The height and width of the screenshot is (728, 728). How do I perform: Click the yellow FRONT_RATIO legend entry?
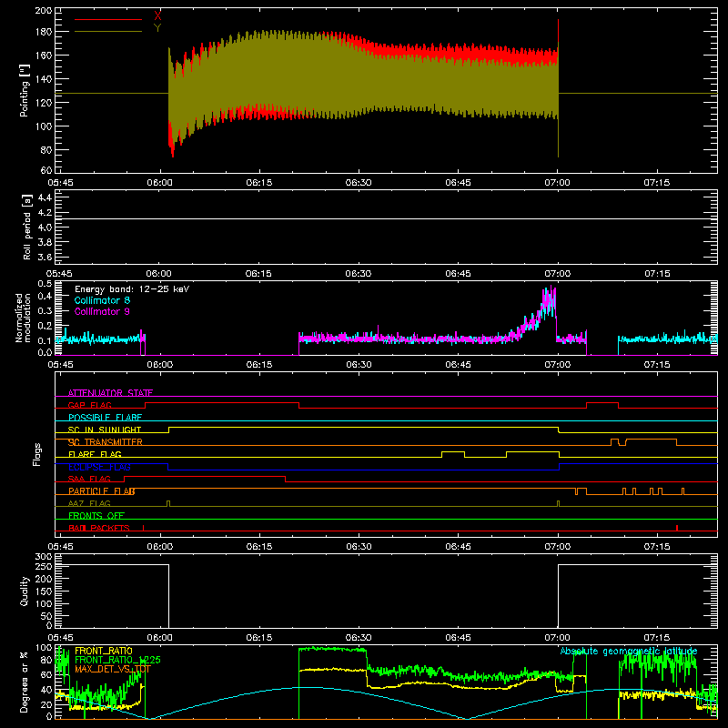point(104,651)
